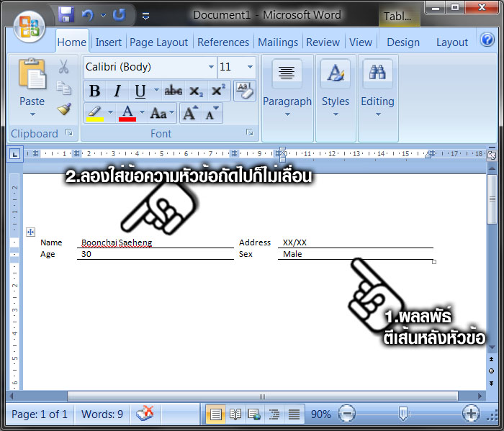Click the Microsoft Office Help icon
This screenshot has width=504, height=431.
(487, 40)
